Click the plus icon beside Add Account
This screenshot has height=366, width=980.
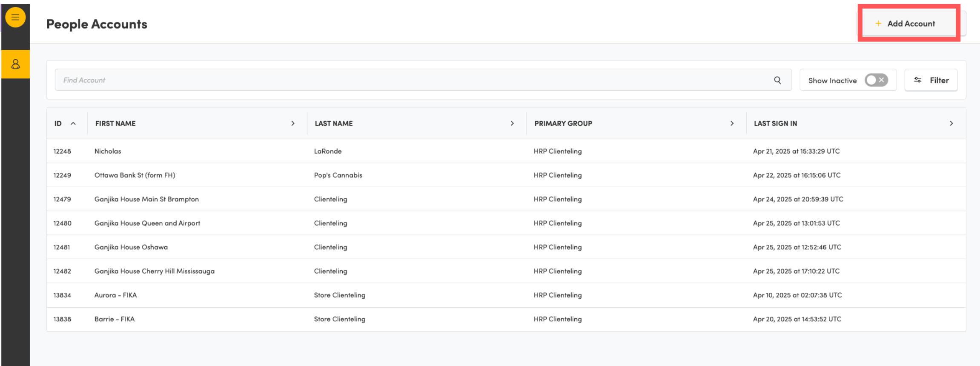[878, 24]
